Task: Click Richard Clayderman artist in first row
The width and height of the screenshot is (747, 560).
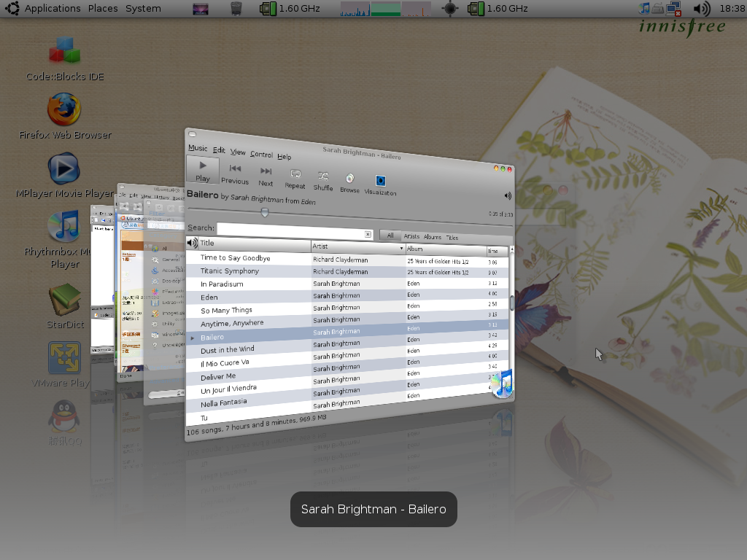Action: 340,260
